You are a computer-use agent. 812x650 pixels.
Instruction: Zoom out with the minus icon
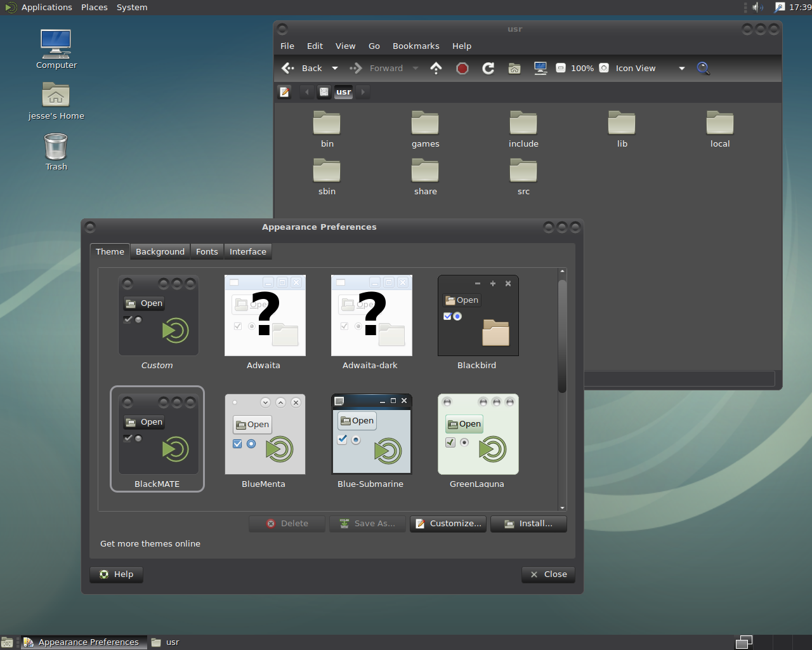point(561,68)
